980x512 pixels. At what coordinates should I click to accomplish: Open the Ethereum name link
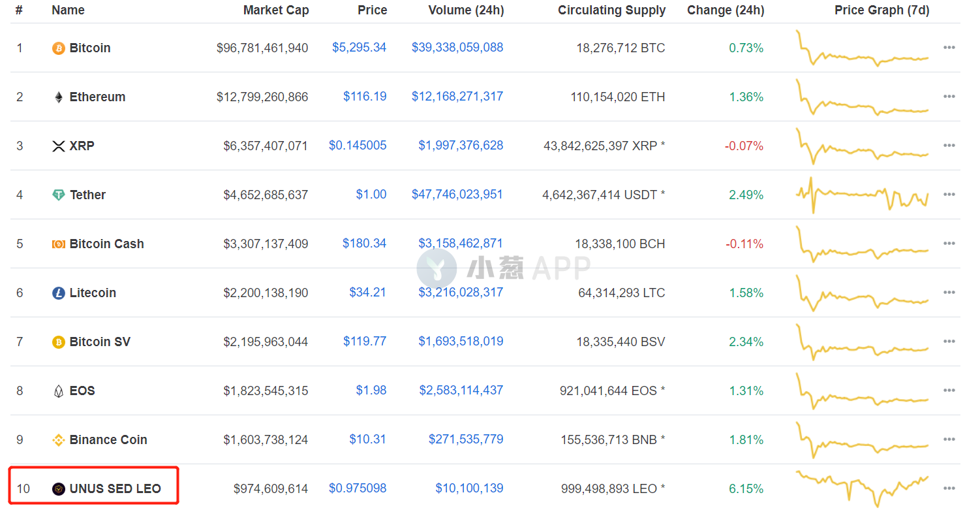97,97
